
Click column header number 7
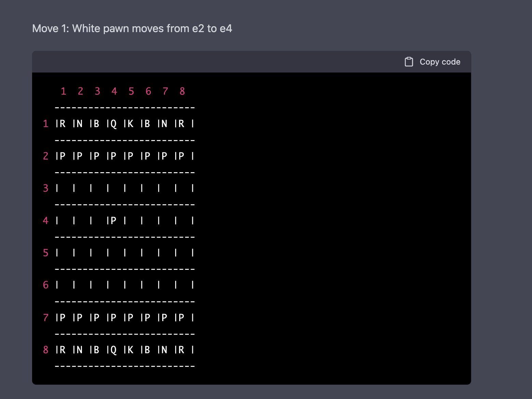click(165, 91)
